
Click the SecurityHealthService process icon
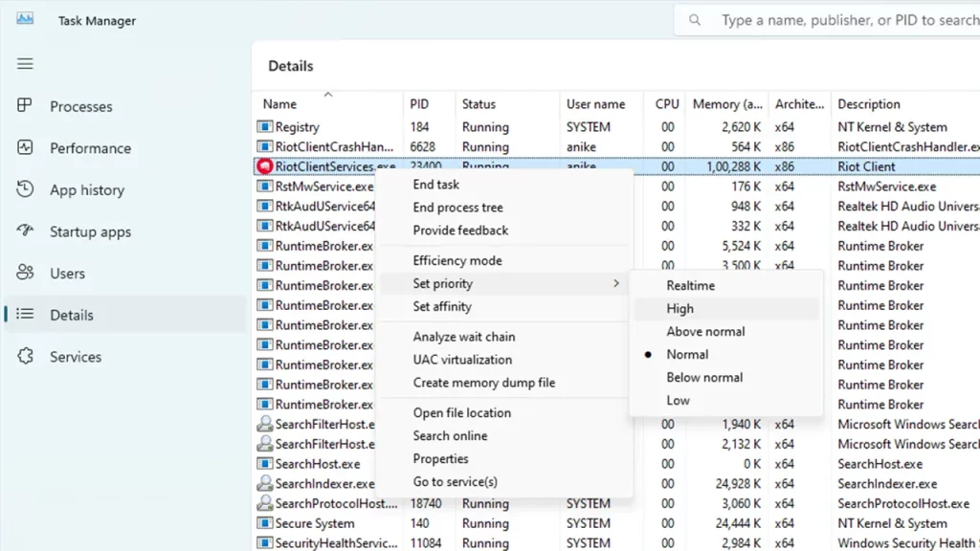point(265,543)
